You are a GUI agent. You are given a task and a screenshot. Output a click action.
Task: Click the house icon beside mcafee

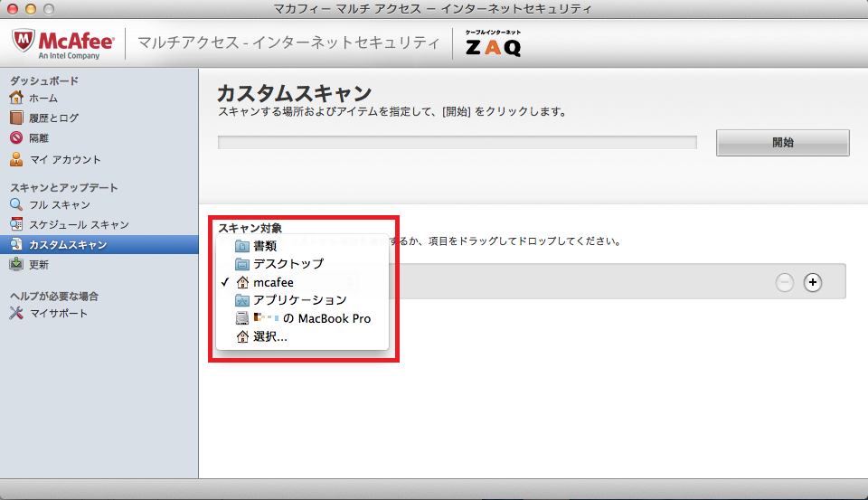click(242, 282)
